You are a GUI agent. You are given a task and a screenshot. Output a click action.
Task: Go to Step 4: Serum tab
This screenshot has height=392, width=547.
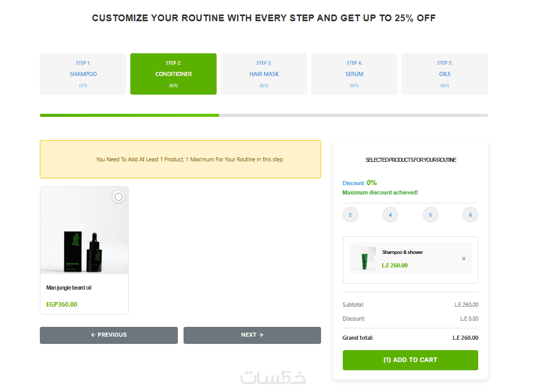tap(354, 74)
